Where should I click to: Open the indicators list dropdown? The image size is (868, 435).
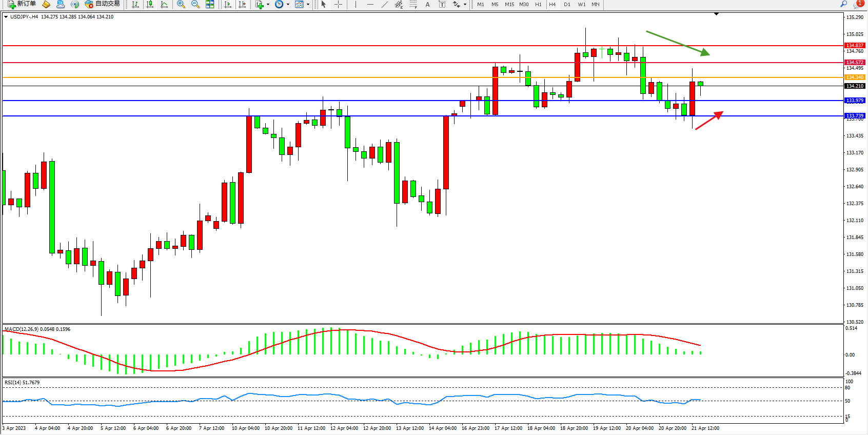(x=262, y=4)
